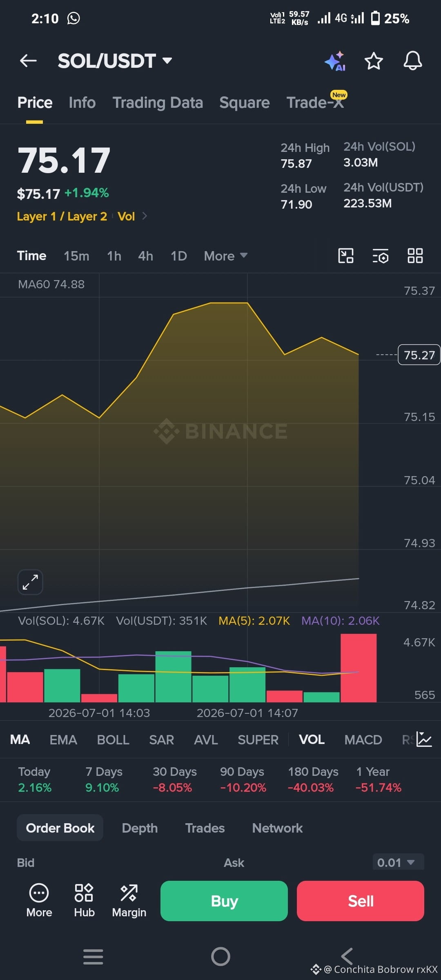Viewport: 441px width, 980px height.
Task: Select the 4h interval
Action: pos(145,256)
